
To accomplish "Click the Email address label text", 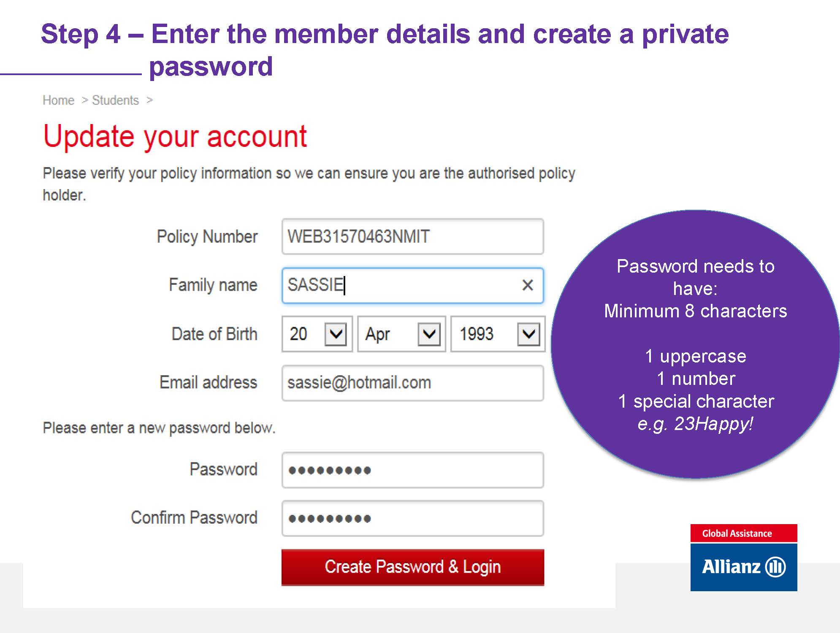I will [208, 382].
